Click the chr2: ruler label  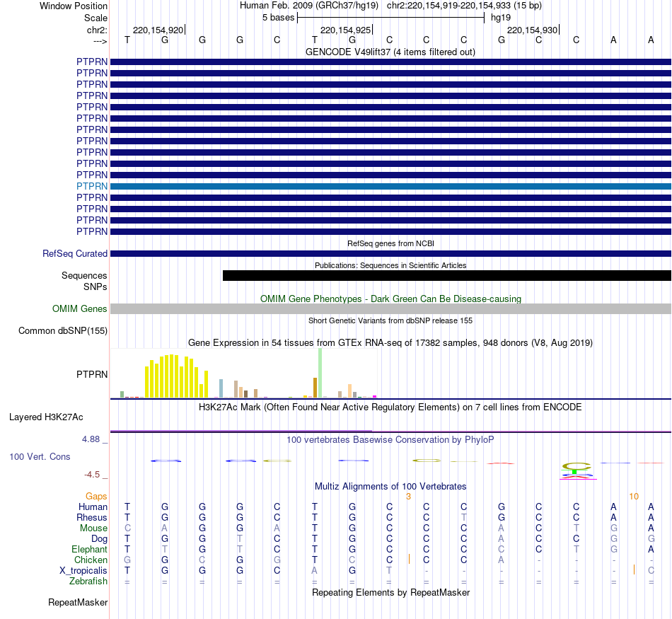(97, 30)
